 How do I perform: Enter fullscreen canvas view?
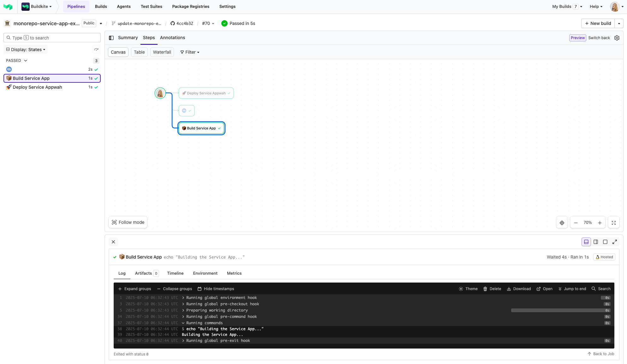(614, 223)
